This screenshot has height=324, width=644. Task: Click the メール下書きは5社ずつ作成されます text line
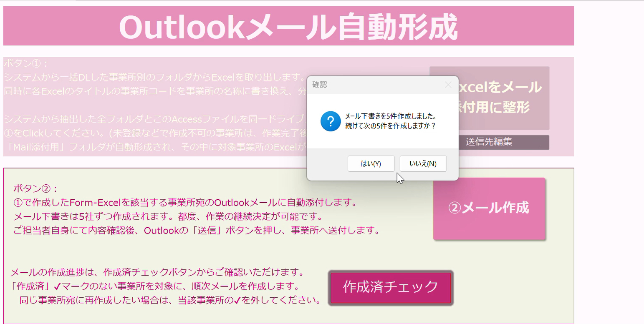click(169, 217)
